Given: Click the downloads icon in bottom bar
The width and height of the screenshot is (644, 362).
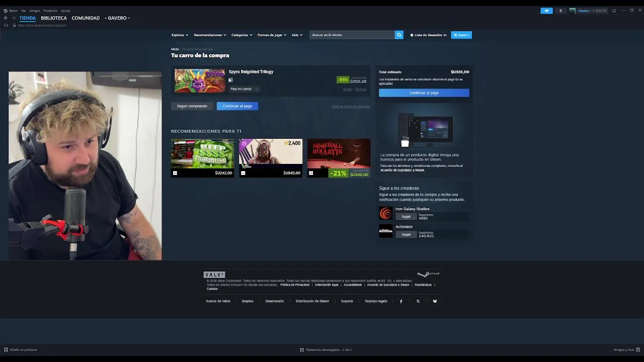Looking at the screenshot, I should coord(302,349).
